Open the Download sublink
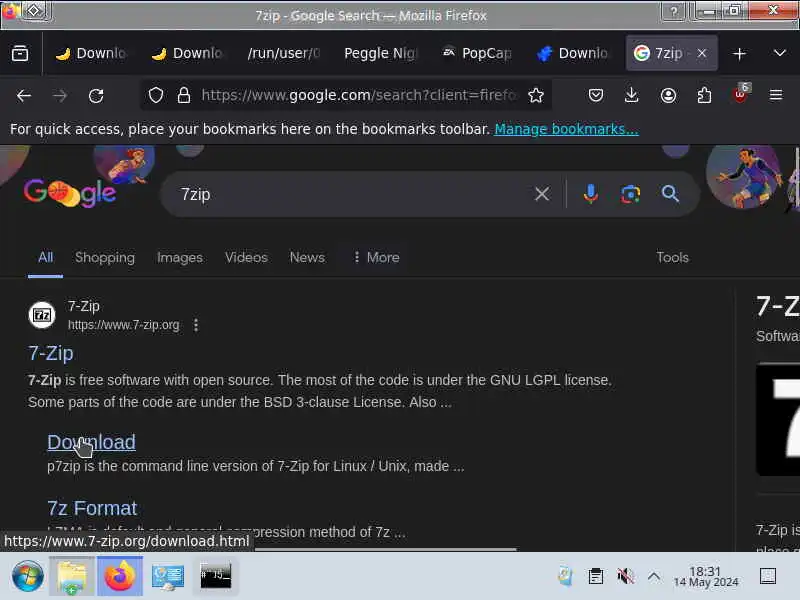 91,442
